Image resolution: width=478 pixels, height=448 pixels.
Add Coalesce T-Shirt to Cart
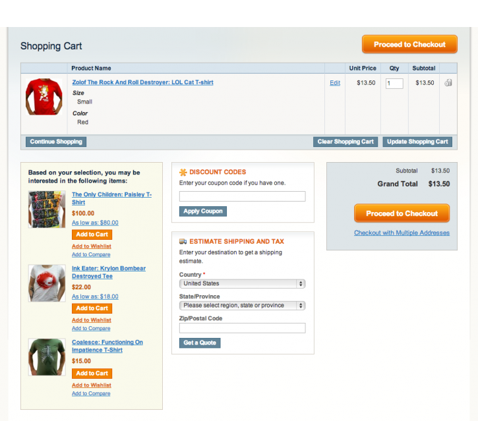pos(92,374)
